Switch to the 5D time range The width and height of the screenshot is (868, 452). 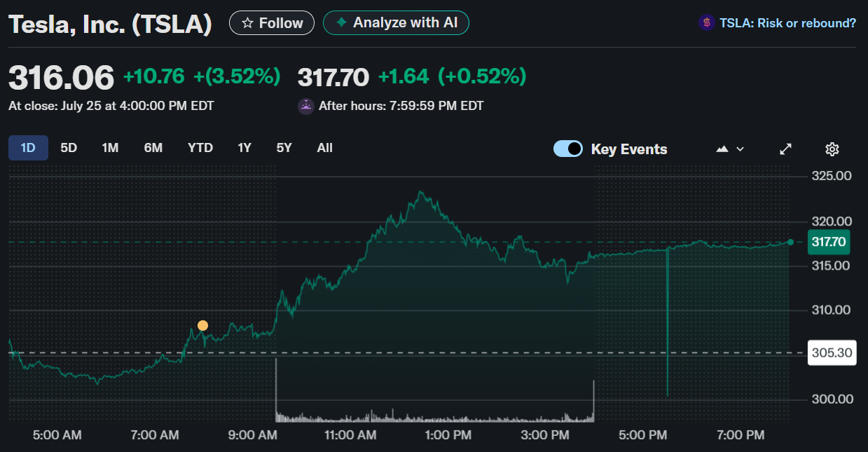click(69, 148)
